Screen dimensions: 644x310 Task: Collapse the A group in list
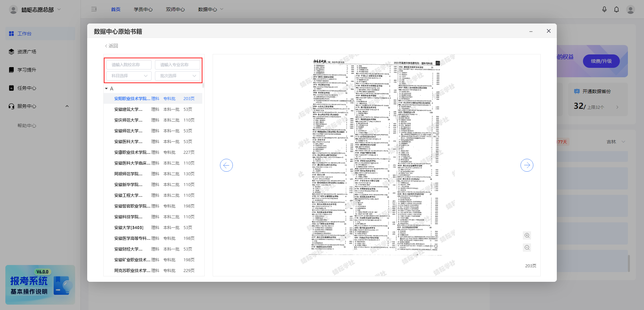click(x=106, y=89)
